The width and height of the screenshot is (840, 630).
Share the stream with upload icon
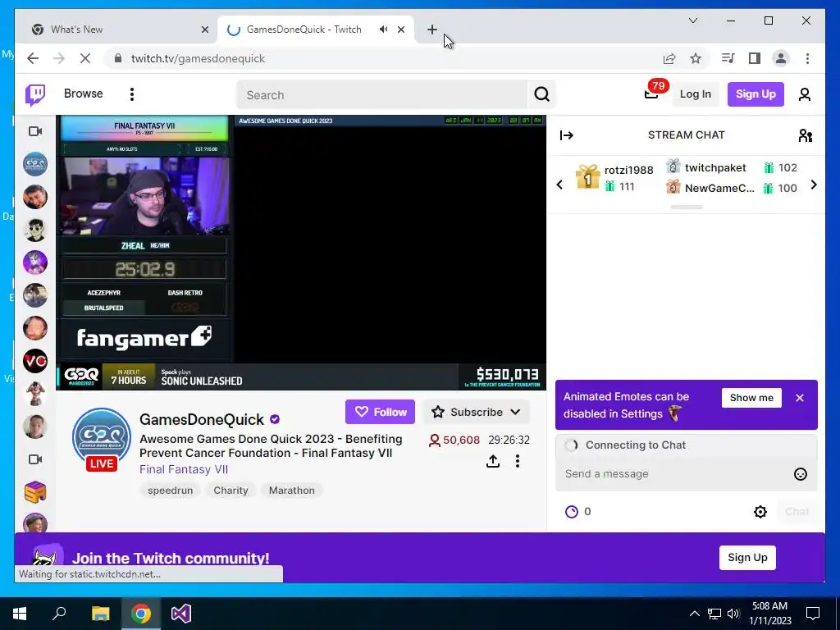[493, 461]
